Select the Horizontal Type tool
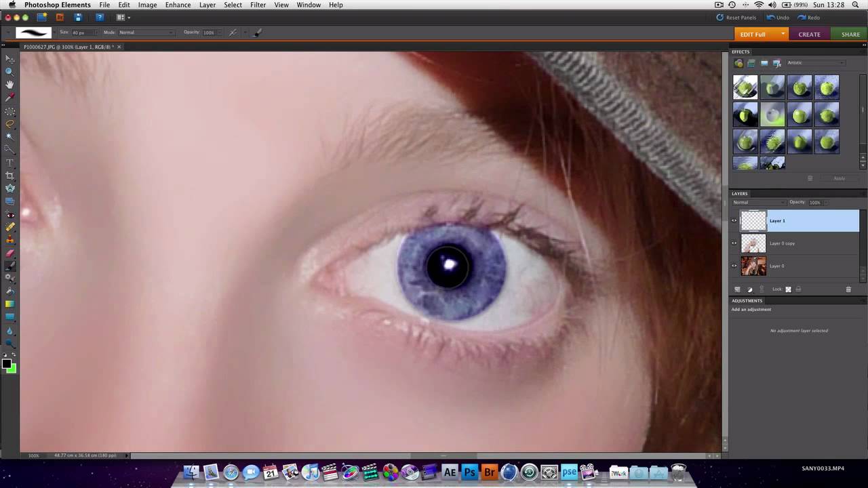 [x=9, y=163]
